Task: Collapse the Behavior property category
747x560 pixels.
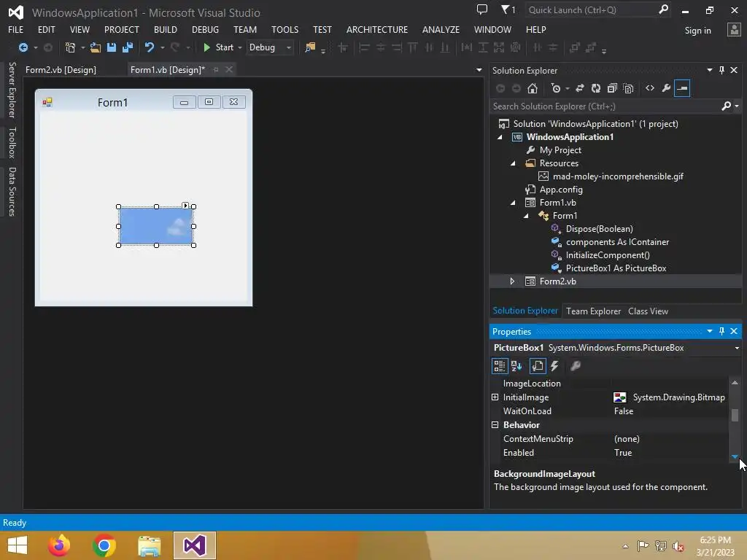Action: click(x=495, y=425)
